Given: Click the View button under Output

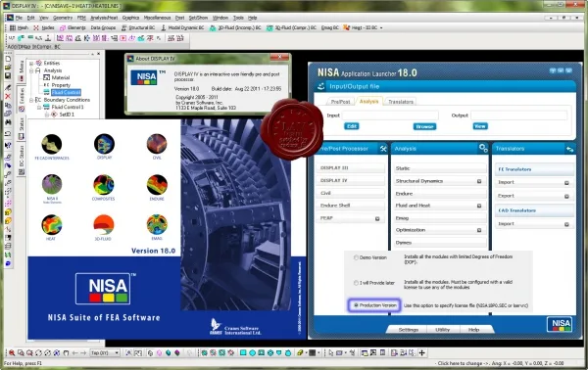Looking at the screenshot, I should (480, 126).
